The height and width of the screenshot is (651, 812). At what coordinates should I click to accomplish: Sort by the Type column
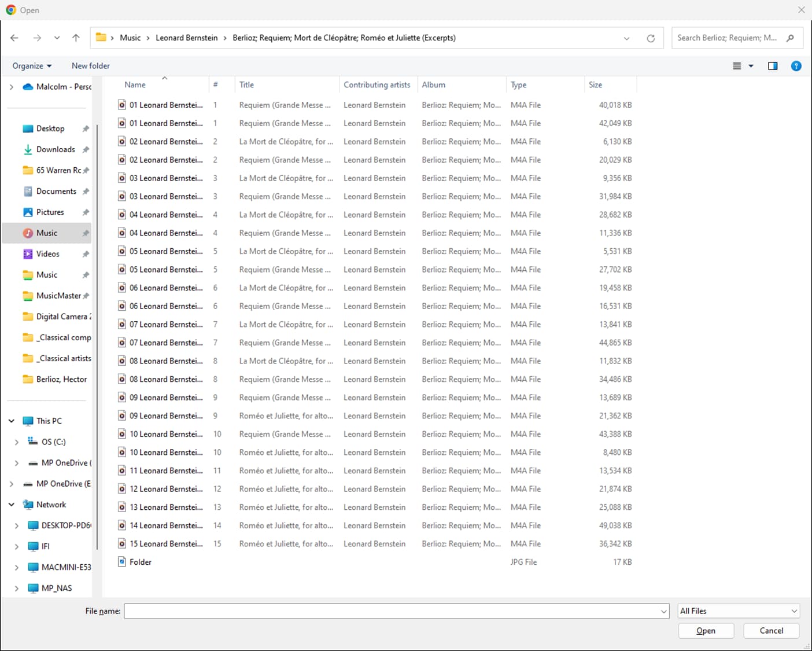click(x=519, y=84)
